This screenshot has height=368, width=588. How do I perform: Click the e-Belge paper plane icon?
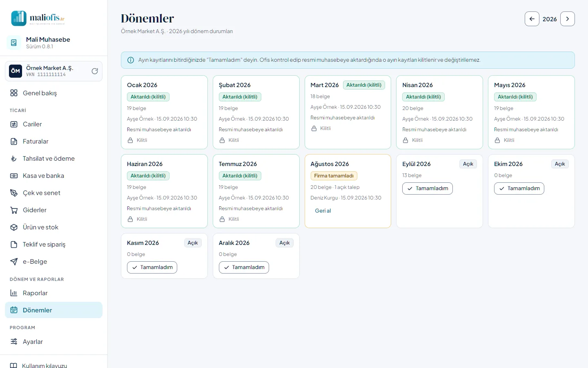pyautogui.click(x=14, y=262)
